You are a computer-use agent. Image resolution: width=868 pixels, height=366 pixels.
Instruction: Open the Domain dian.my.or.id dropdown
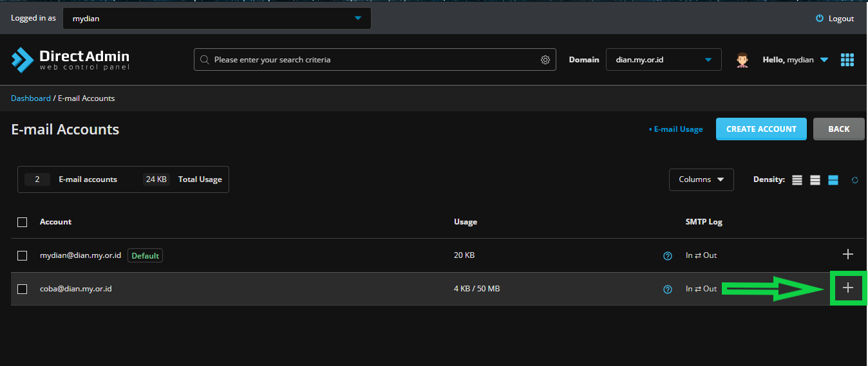click(x=664, y=60)
